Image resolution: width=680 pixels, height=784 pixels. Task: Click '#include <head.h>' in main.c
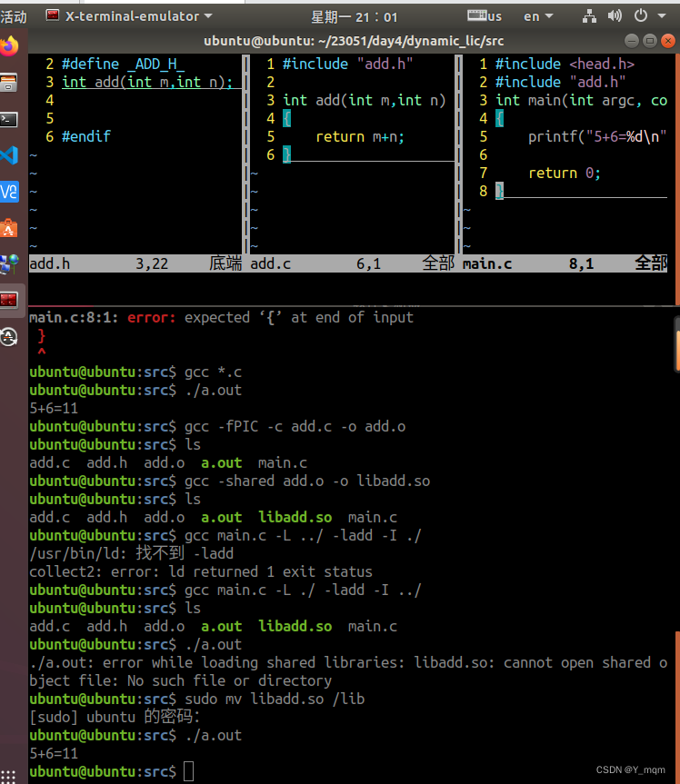tap(565, 64)
